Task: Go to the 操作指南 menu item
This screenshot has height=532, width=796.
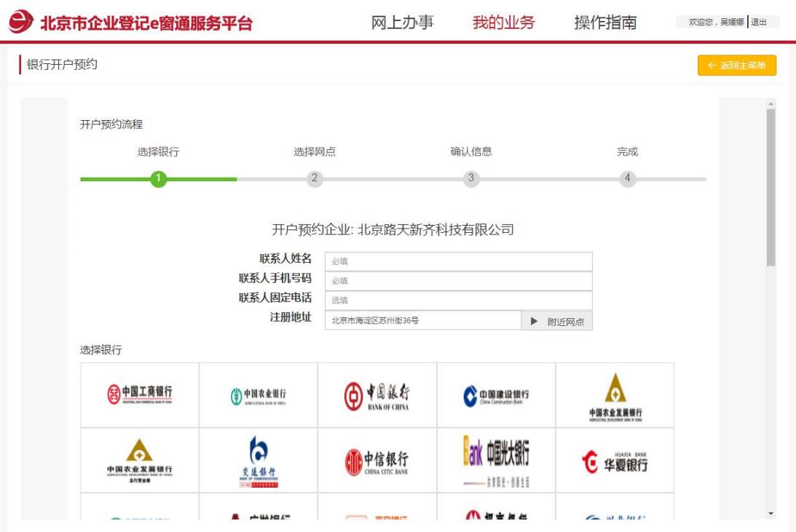Action: pyautogui.click(x=605, y=23)
